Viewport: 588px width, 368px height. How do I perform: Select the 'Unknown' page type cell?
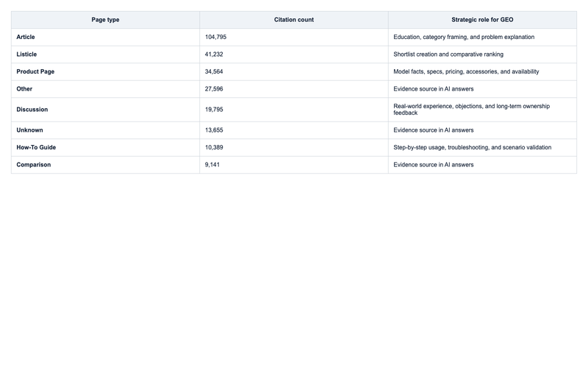pos(105,130)
